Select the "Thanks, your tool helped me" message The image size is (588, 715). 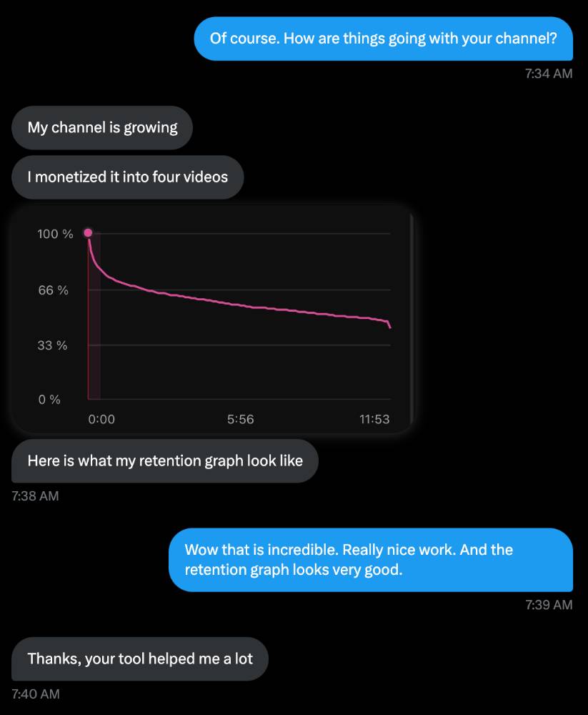(140, 659)
